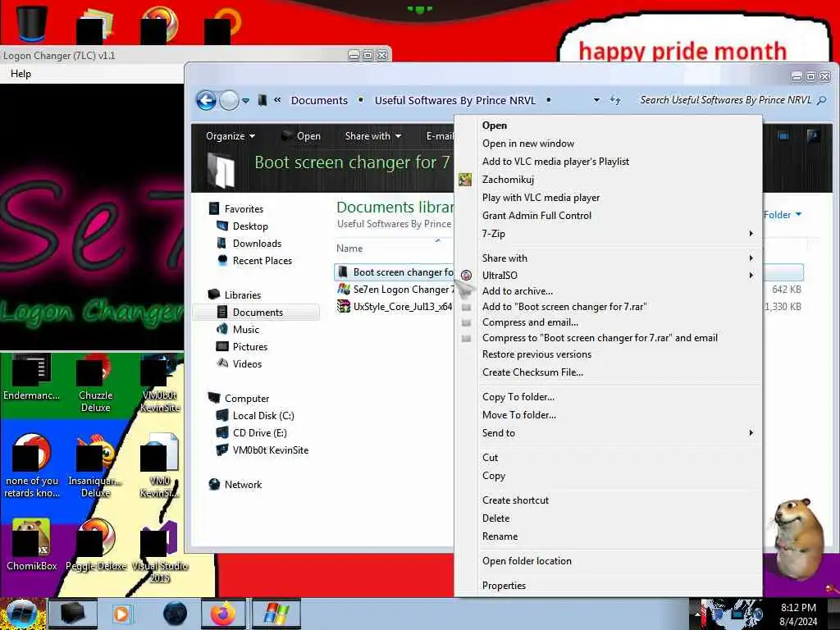Select Computer in the navigation pane
The width and height of the screenshot is (840, 630).
(239, 398)
